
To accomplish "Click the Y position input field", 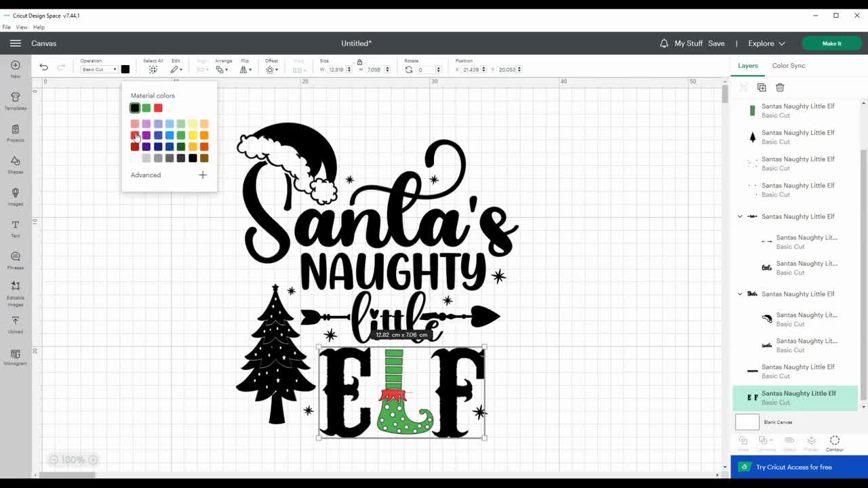I will [508, 70].
